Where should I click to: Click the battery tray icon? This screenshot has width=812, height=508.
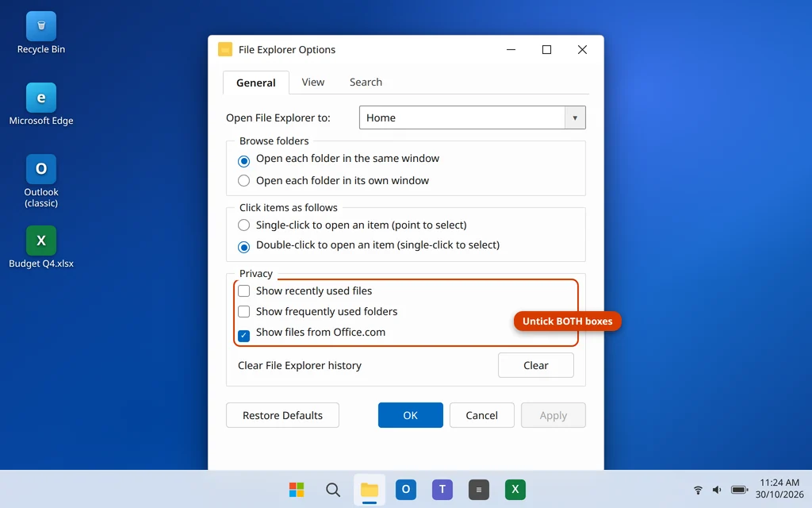739,490
